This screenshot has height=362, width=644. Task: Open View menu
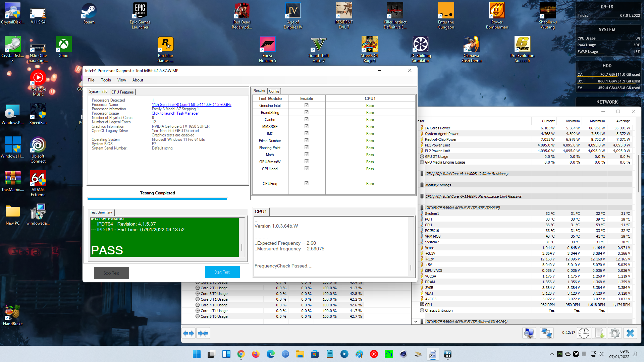point(121,80)
